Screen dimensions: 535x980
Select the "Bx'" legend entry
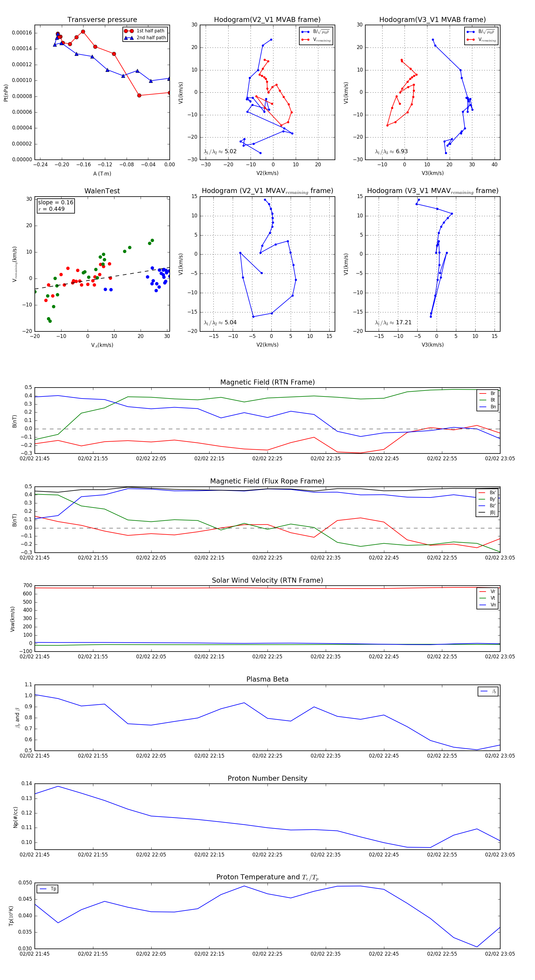tap(487, 493)
